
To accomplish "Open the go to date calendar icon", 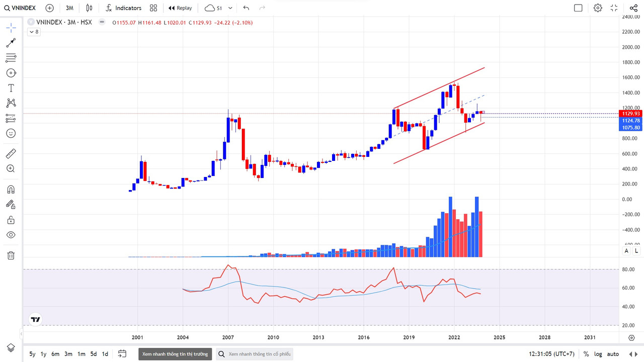I will (122, 354).
